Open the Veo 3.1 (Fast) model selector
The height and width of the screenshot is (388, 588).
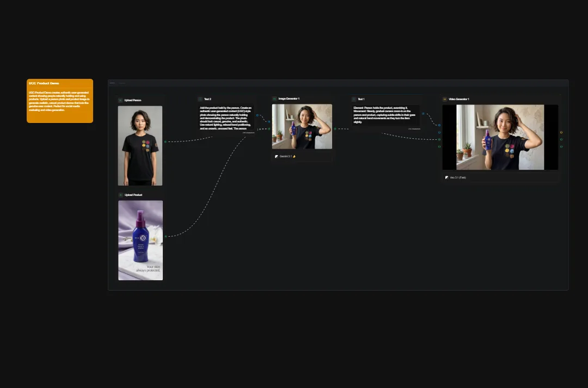[x=458, y=177]
